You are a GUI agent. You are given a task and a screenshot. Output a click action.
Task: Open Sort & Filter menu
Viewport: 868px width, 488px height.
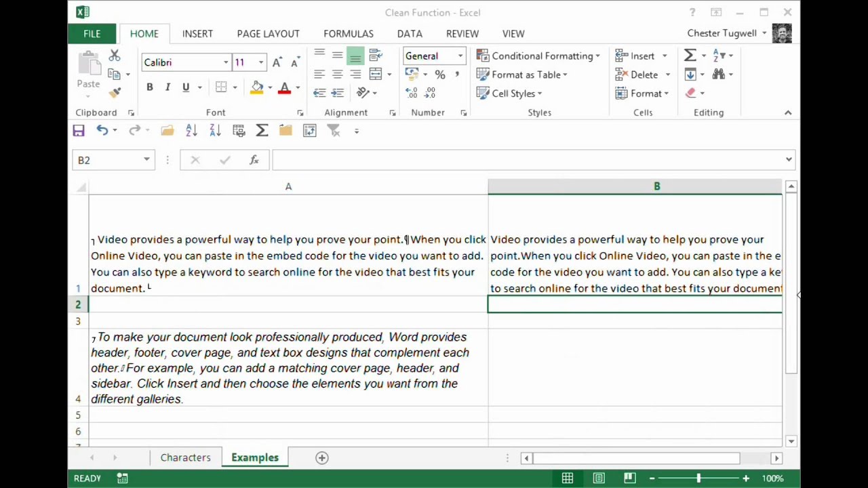[x=723, y=56]
